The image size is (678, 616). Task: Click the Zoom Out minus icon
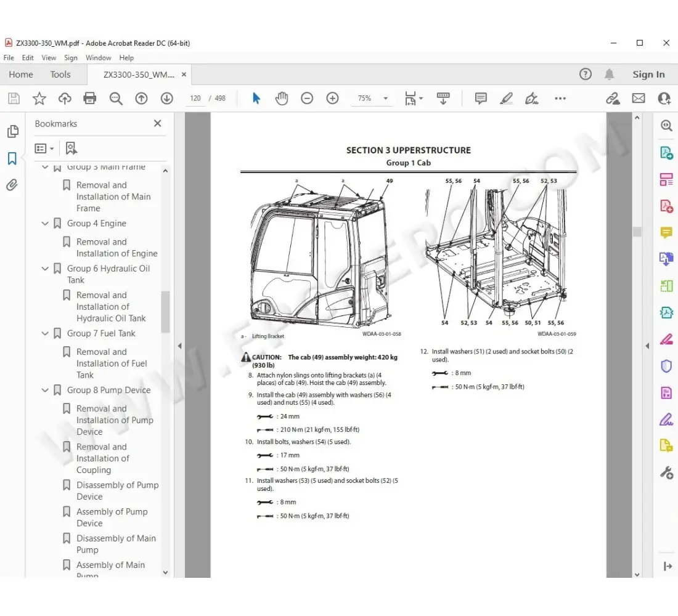tap(307, 99)
